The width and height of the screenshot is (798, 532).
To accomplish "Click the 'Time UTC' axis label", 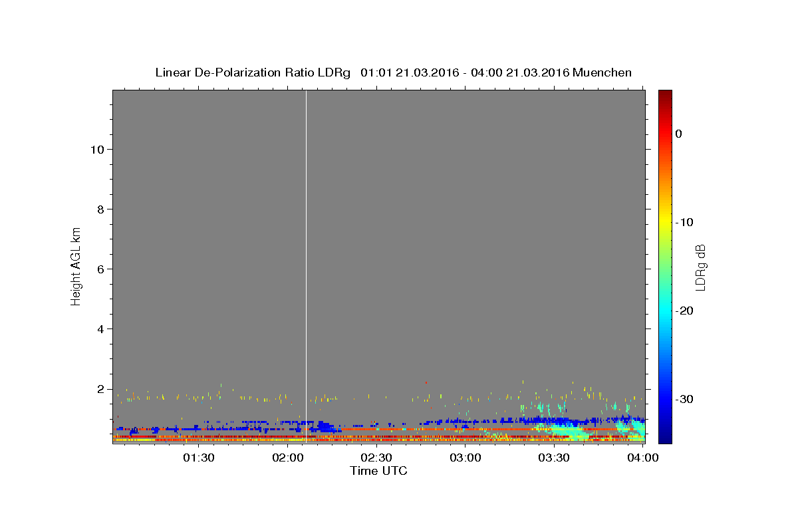I will coord(378,471).
